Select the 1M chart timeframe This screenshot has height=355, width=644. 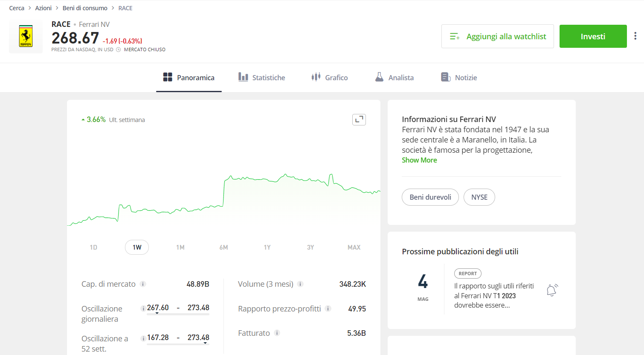tap(180, 247)
